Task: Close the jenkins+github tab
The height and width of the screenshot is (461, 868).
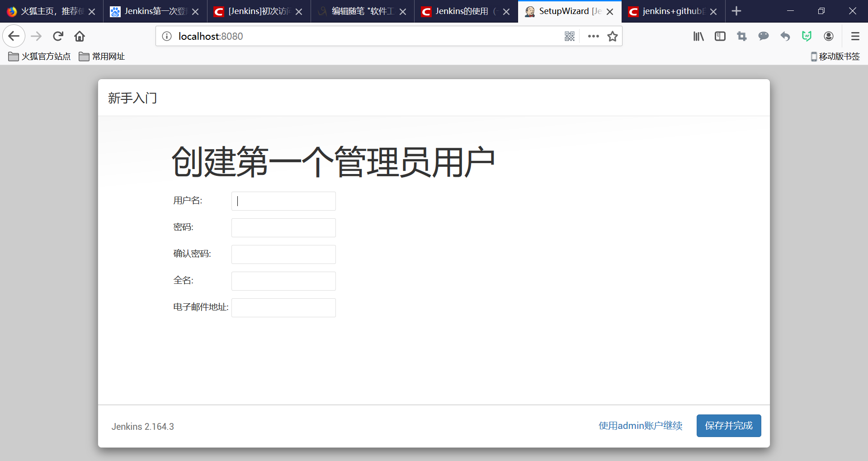Action: [x=713, y=12]
